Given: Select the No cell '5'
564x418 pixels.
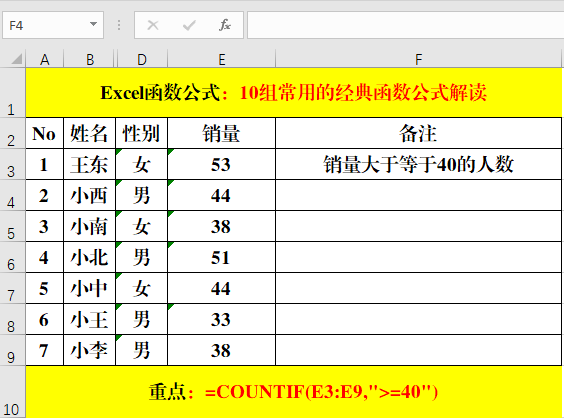Looking at the screenshot, I should click(x=45, y=288).
